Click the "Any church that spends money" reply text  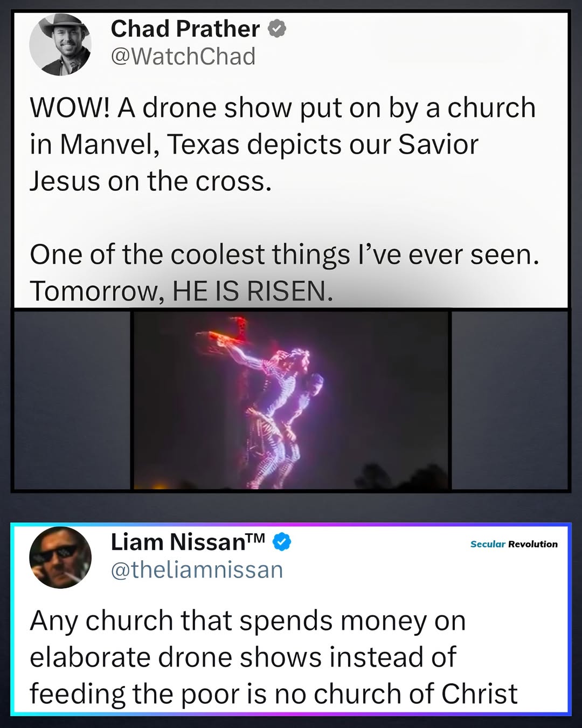247,621
